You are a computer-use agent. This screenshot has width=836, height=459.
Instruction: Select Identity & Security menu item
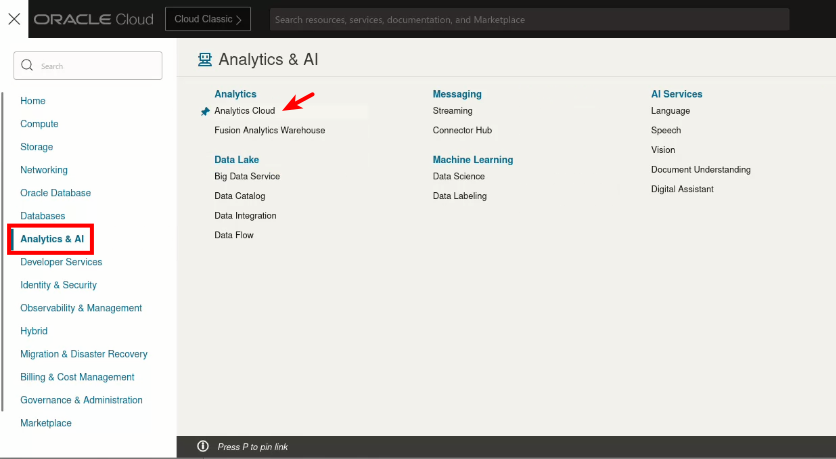[x=59, y=285]
